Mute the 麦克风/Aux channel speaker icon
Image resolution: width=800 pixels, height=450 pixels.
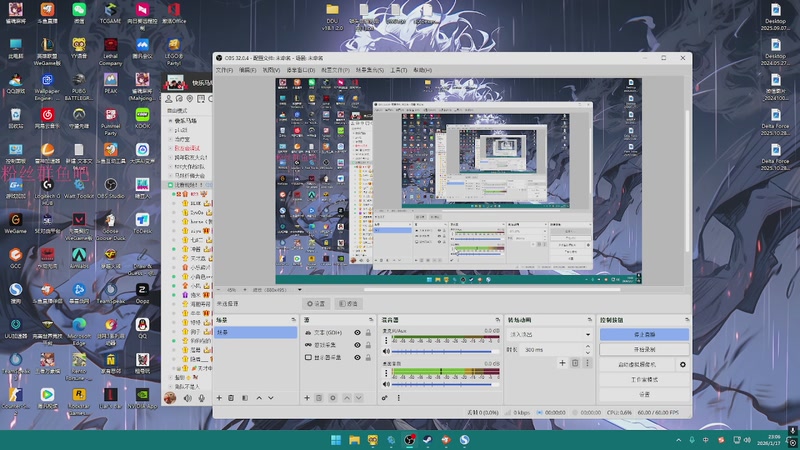[386, 352]
